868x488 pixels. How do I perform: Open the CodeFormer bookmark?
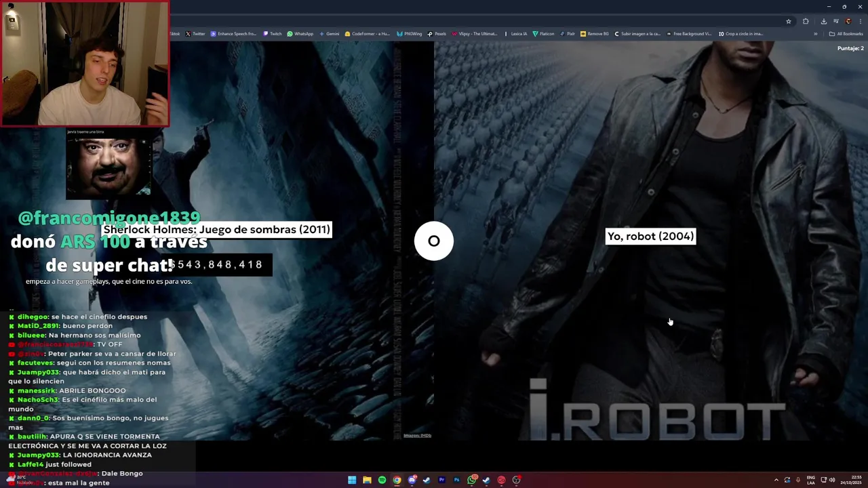click(x=368, y=33)
